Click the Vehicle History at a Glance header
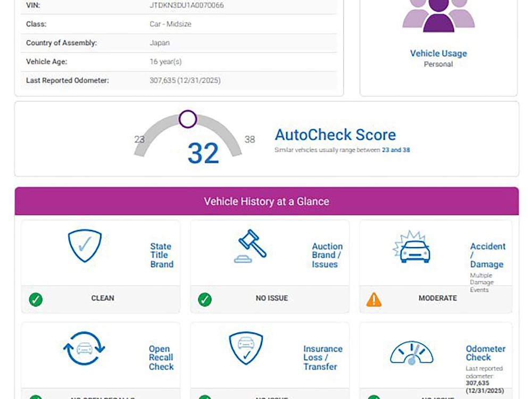This screenshot has width=532, height=399. click(x=266, y=202)
